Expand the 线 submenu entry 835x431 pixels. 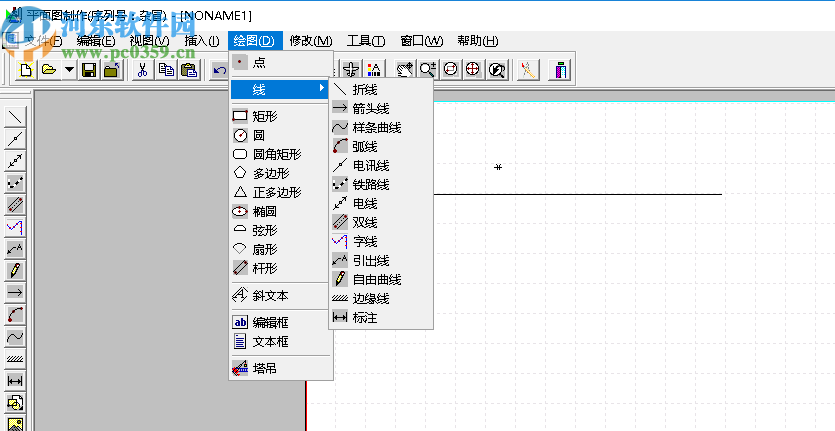click(281, 90)
